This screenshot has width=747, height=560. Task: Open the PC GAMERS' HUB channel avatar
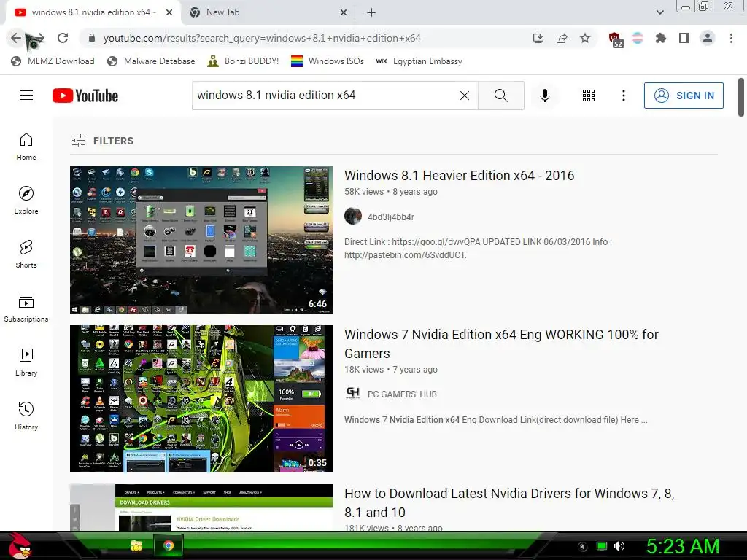[x=353, y=393]
